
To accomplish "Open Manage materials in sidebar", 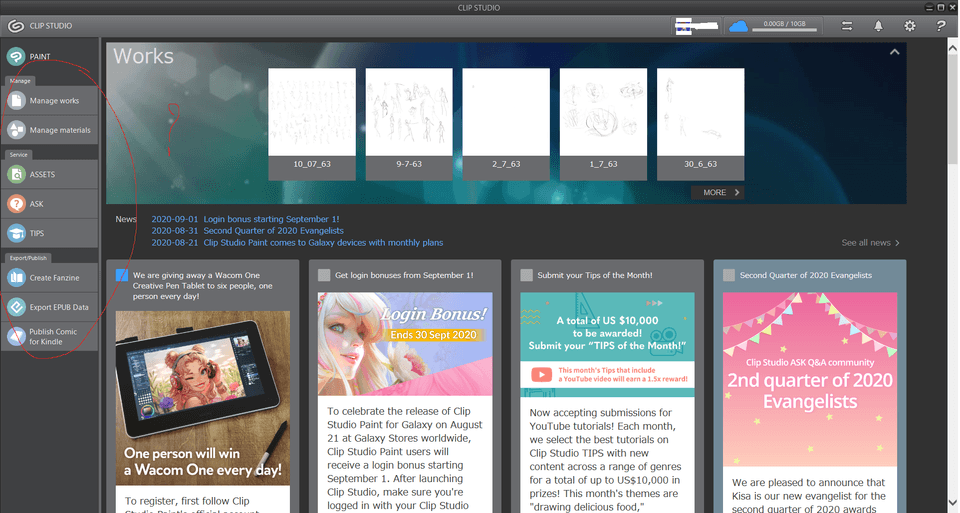I will pyautogui.click(x=53, y=130).
